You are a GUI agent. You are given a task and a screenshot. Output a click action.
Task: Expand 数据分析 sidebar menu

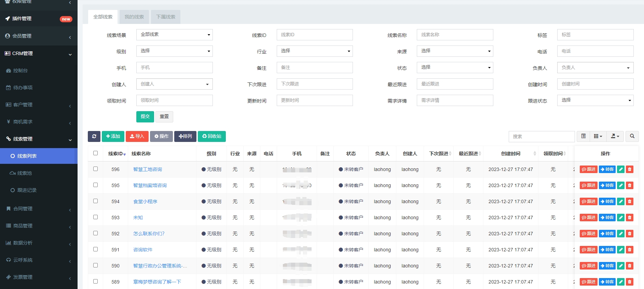39,243
